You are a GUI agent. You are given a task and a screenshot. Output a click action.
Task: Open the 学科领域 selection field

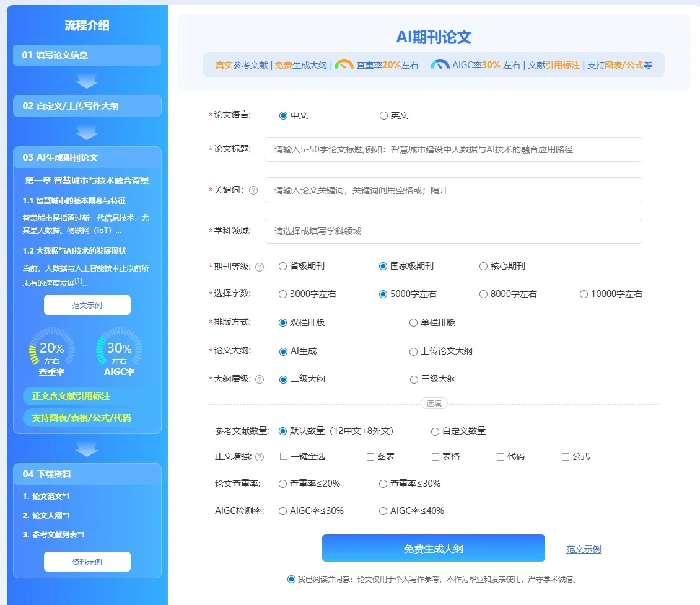[453, 231]
